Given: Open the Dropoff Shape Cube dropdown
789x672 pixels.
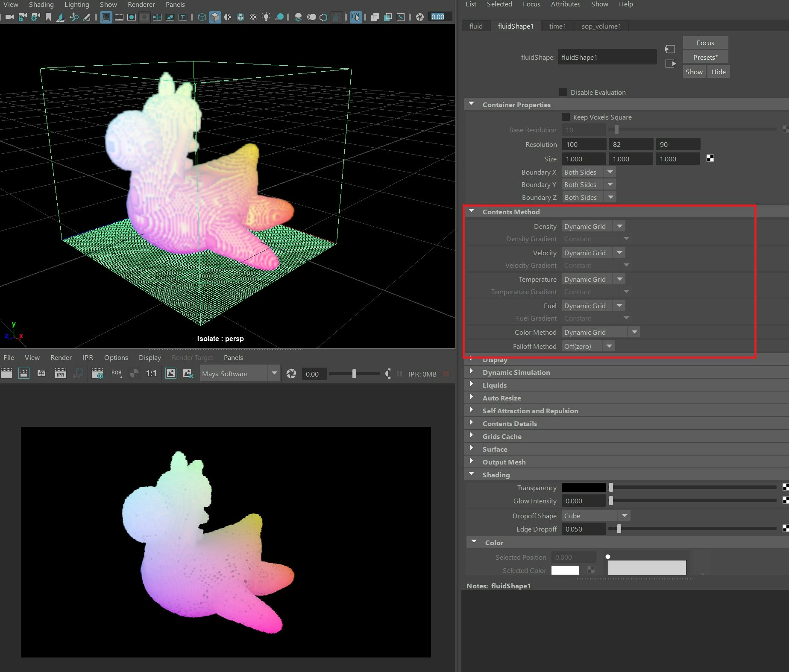Looking at the screenshot, I should point(596,516).
